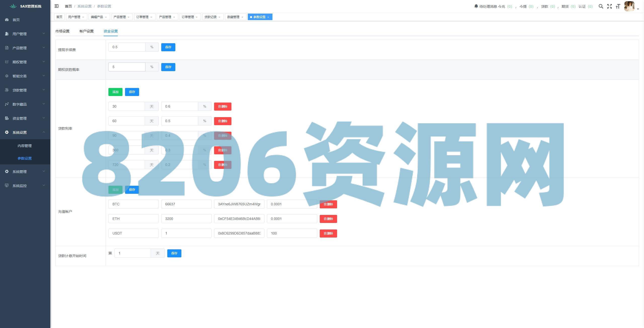Open 内容管理 in the sidebar submenu
644x328 pixels.
25,146
